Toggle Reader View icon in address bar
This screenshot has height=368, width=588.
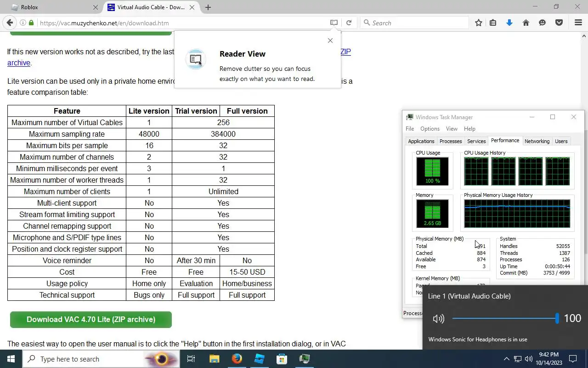334,23
